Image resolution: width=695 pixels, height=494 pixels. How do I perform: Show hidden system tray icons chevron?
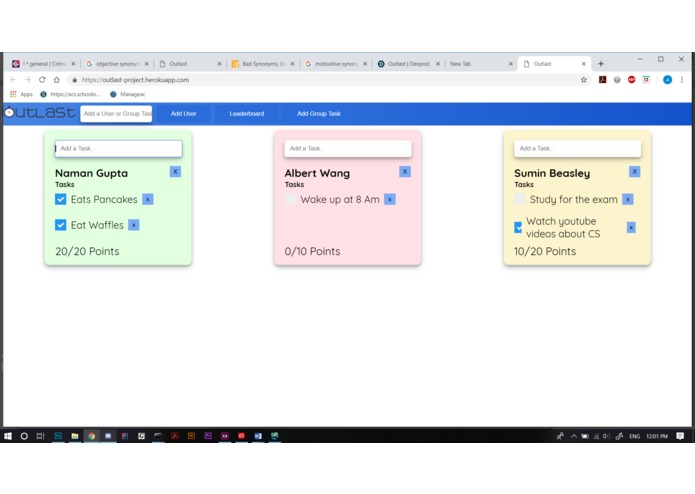(574, 436)
